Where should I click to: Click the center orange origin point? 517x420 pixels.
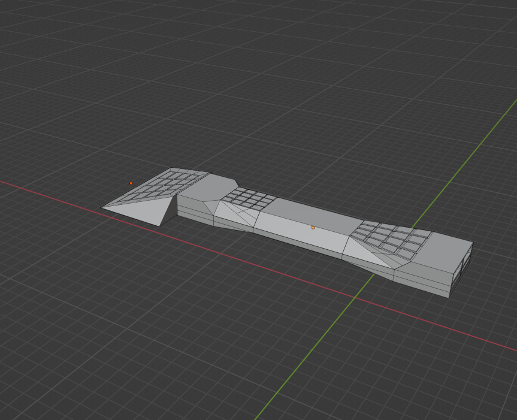pyautogui.click(x=314, y=227)
